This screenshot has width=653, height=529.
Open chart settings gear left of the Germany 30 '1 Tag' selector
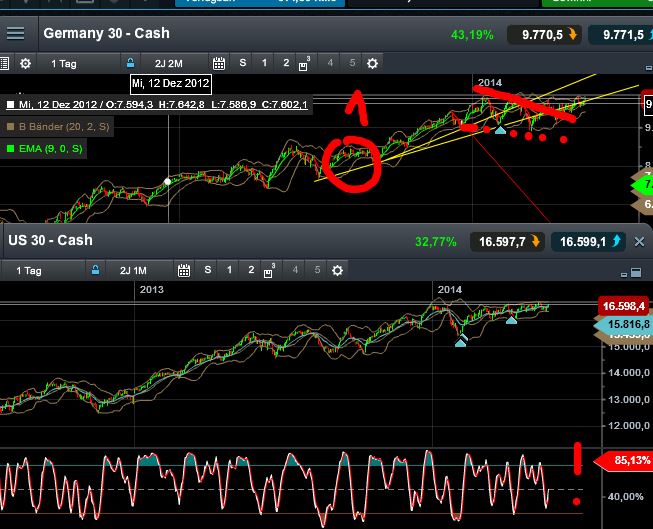click(x=5, y=63)
